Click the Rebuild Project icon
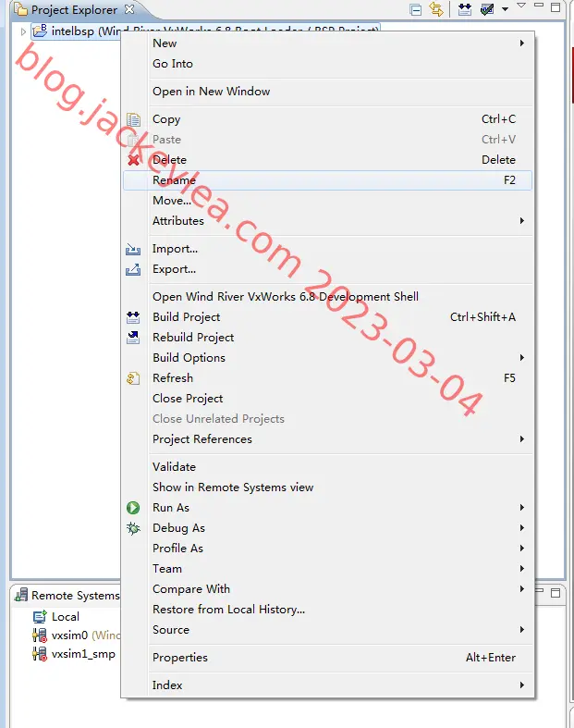This screenshot has height=728, width=574. tap(133, 338)
